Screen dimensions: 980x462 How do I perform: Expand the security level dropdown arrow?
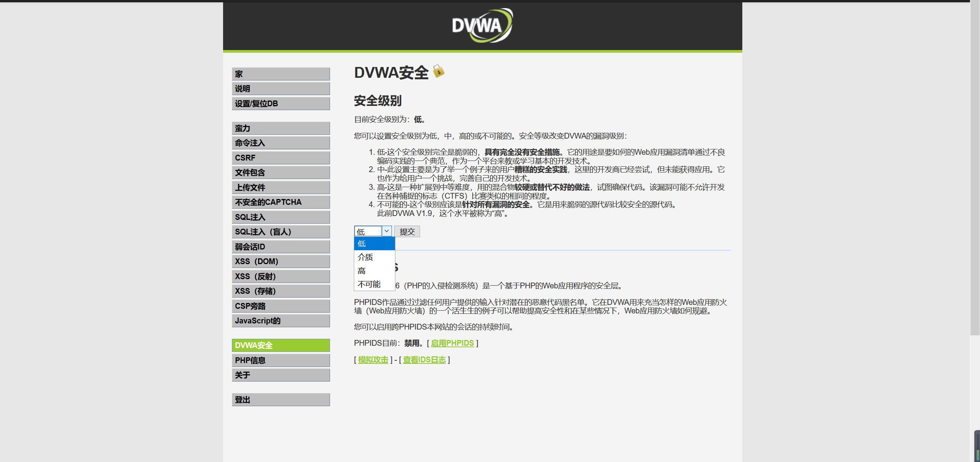point(387,231)
